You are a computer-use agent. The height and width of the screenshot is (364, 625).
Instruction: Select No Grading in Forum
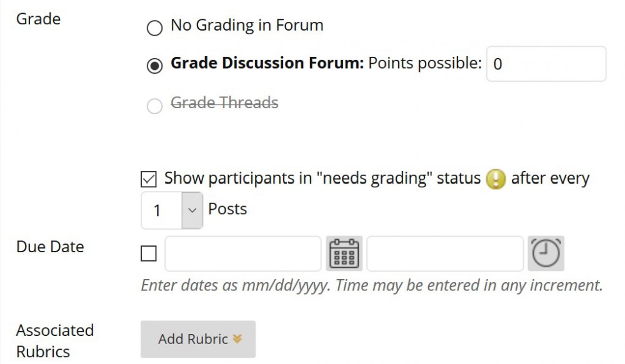154,27
